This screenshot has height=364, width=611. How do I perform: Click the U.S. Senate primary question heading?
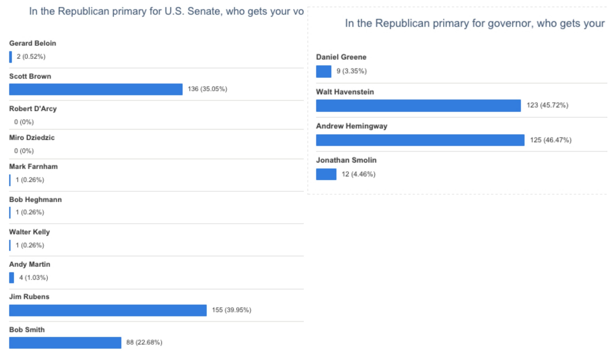click(x=166, y=11)
